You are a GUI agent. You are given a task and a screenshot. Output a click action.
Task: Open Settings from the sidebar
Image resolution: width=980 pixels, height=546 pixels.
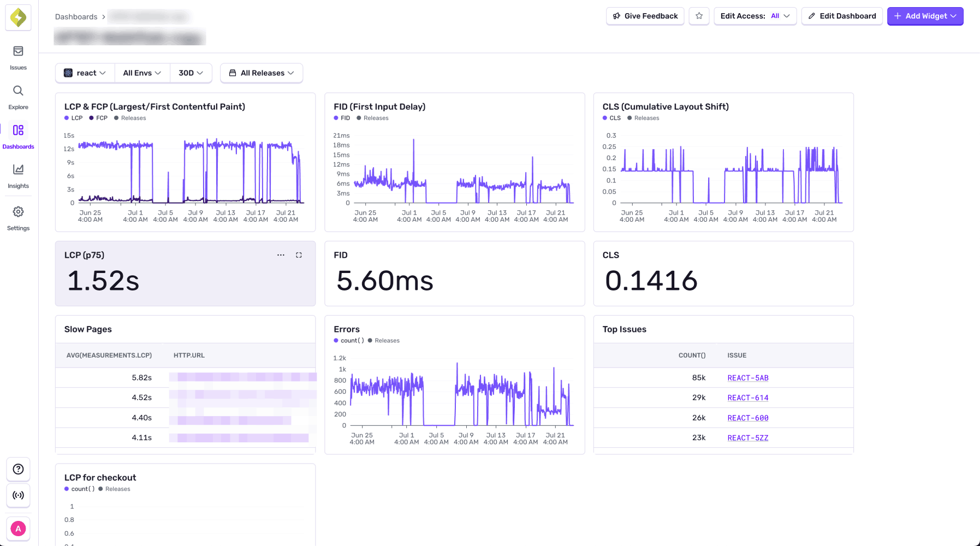click(x=18, y=217)
